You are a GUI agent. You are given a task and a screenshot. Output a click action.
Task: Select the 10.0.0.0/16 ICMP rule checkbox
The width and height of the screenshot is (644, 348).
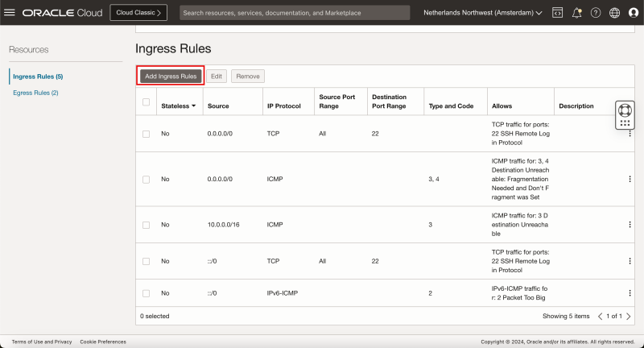146,225
